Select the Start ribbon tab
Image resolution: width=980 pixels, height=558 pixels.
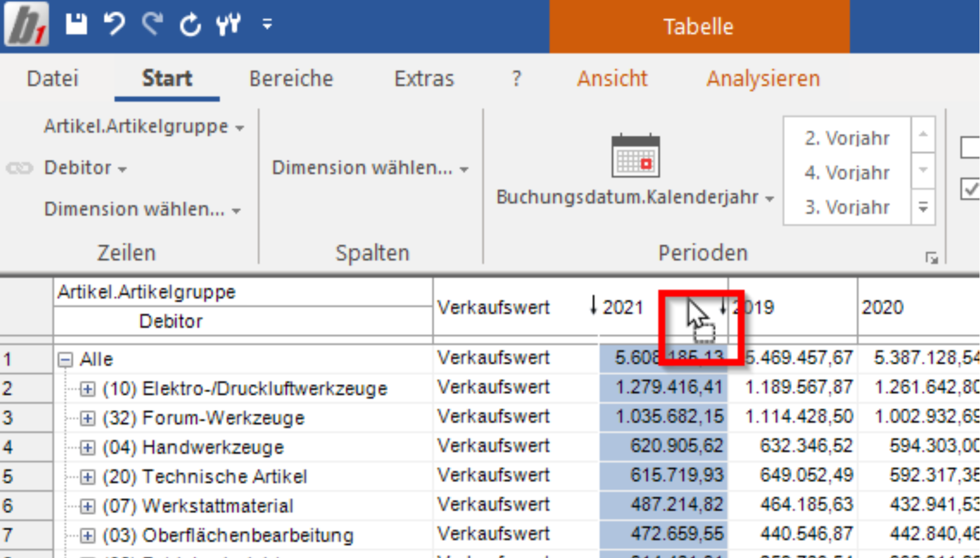point(167,78)
